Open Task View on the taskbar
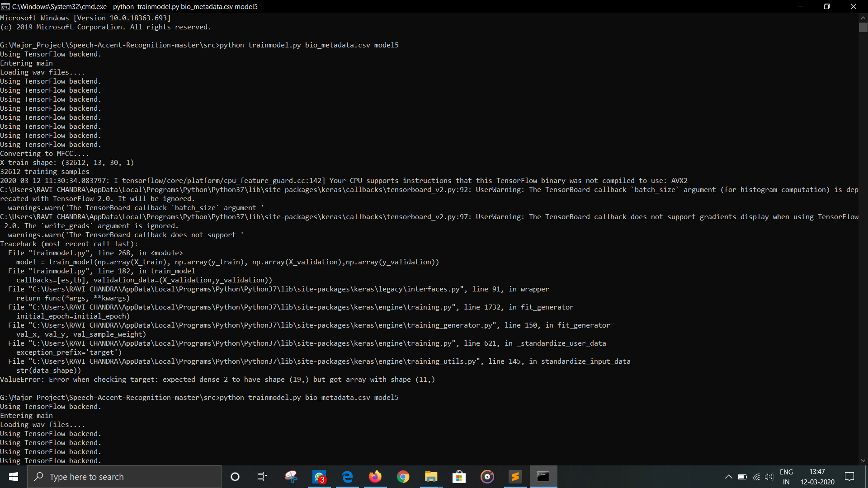This screenshot has width=868, height=488. pos(262,477)
